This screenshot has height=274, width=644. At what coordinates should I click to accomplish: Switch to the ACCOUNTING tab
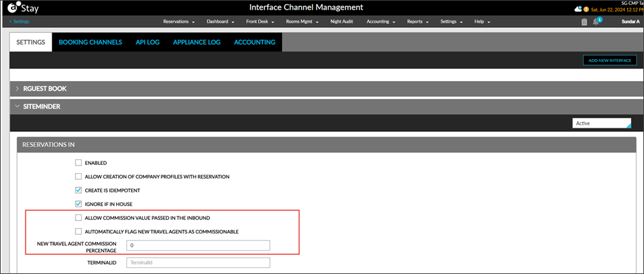(x=255, y=43)
